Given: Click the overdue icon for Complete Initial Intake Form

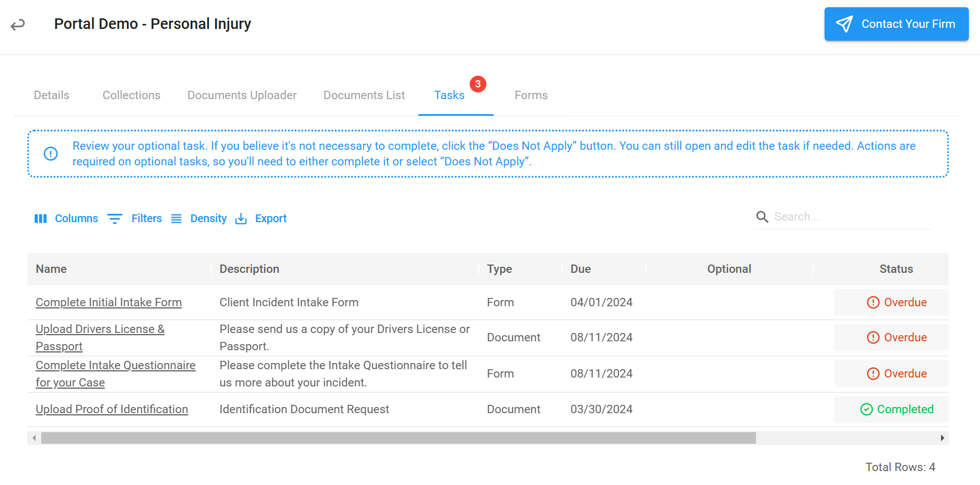Looking at the screenshot, I should tap(873, 302).
